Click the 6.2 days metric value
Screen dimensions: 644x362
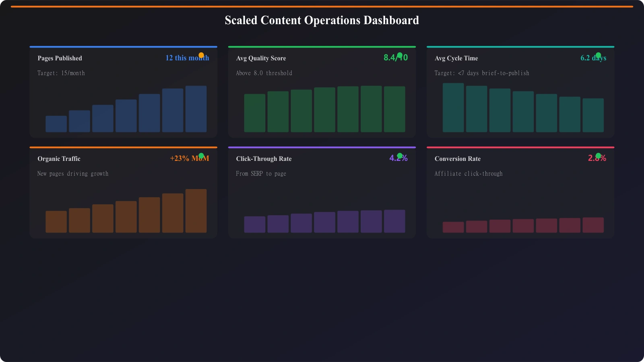pyautogui.click(x=593, y=58)
